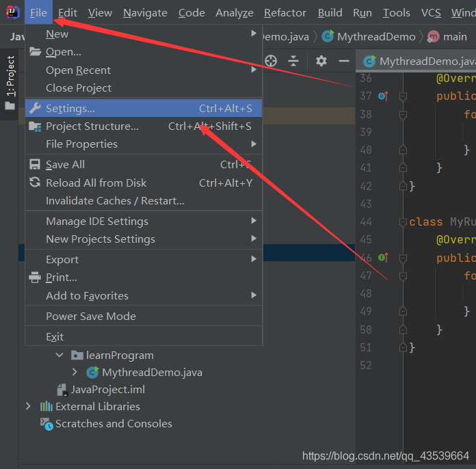Toggle code fold marker on line 44
This screenshot has height=469, width=476.
(x=403, y=222)
